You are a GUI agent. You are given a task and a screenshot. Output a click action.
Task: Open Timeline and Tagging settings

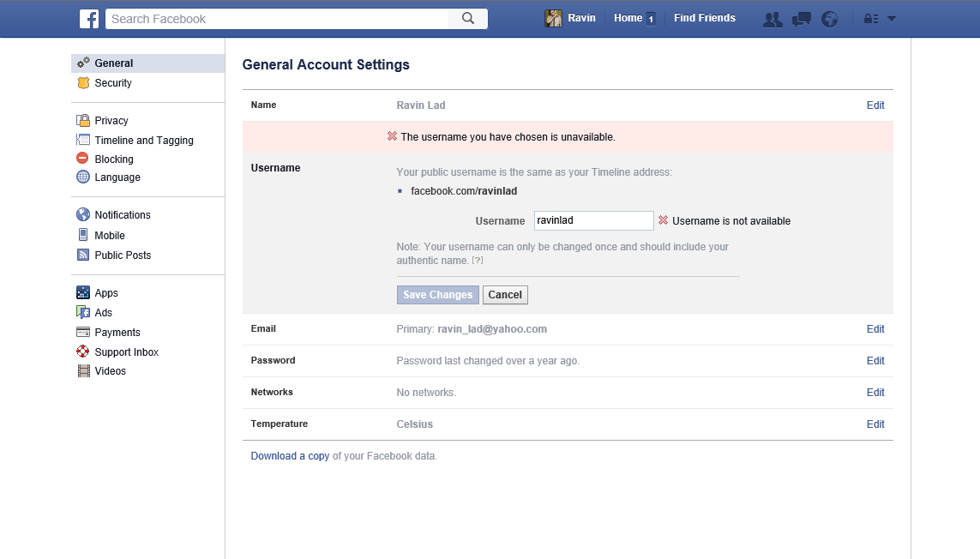click(144, 140)
